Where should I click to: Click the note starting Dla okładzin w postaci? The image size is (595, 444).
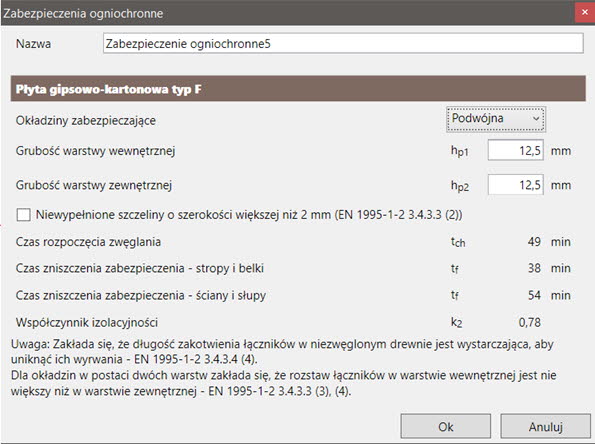(283, 383)
